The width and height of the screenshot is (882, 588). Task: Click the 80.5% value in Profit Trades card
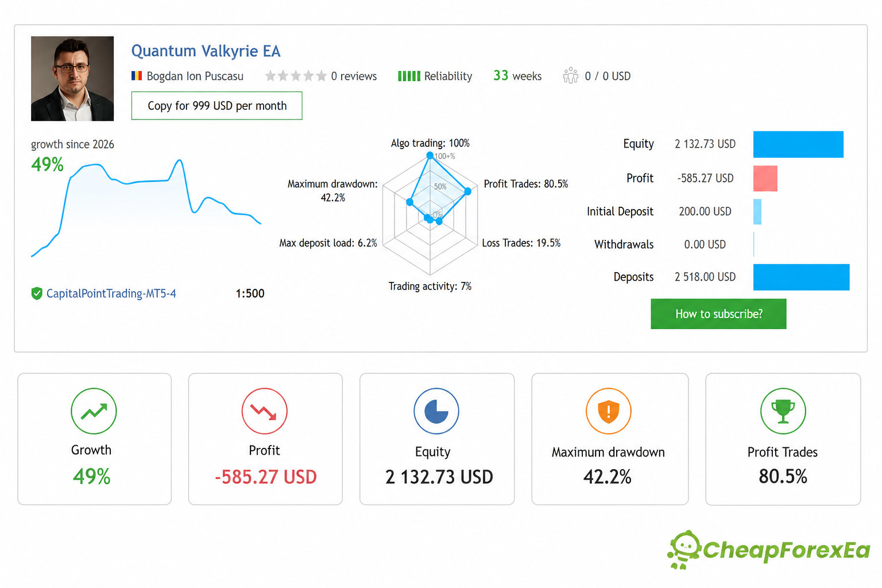point(783,477)
